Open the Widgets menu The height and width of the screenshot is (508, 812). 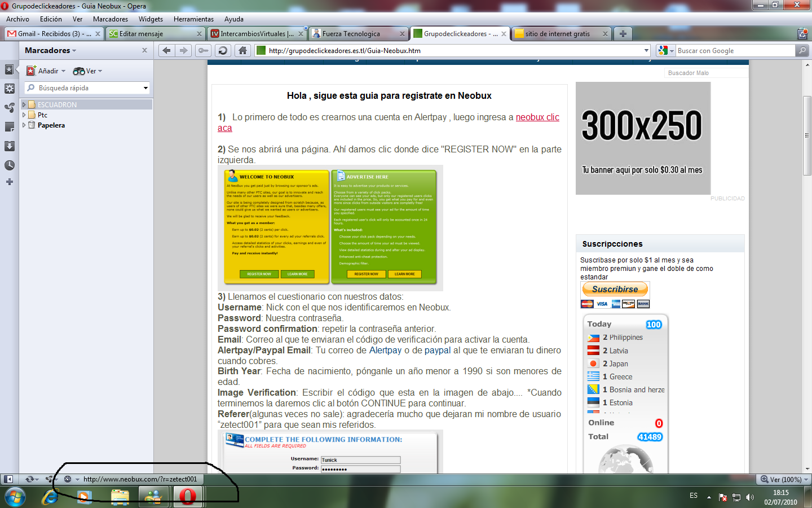[x=151, y=19]
